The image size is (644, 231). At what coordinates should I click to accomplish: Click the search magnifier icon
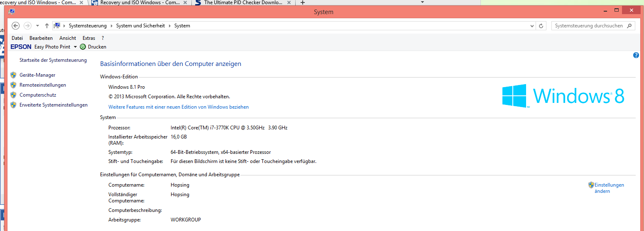point(630,26)
